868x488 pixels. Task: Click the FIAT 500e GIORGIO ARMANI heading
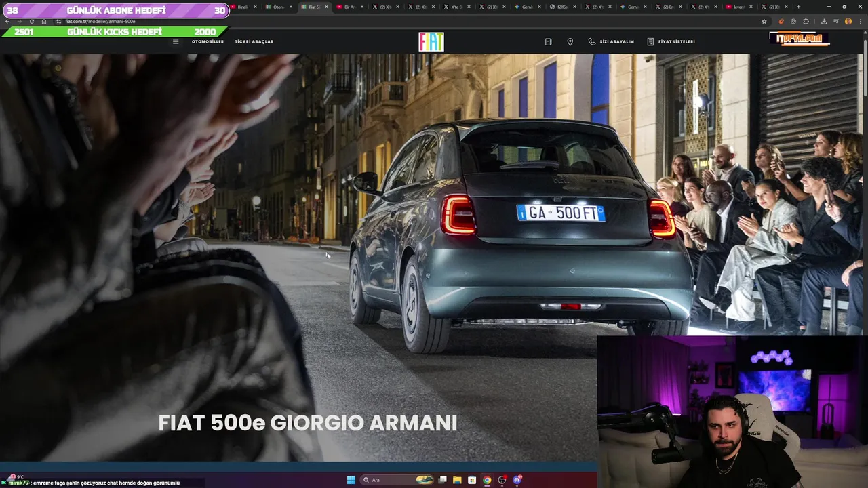[308, 423]
